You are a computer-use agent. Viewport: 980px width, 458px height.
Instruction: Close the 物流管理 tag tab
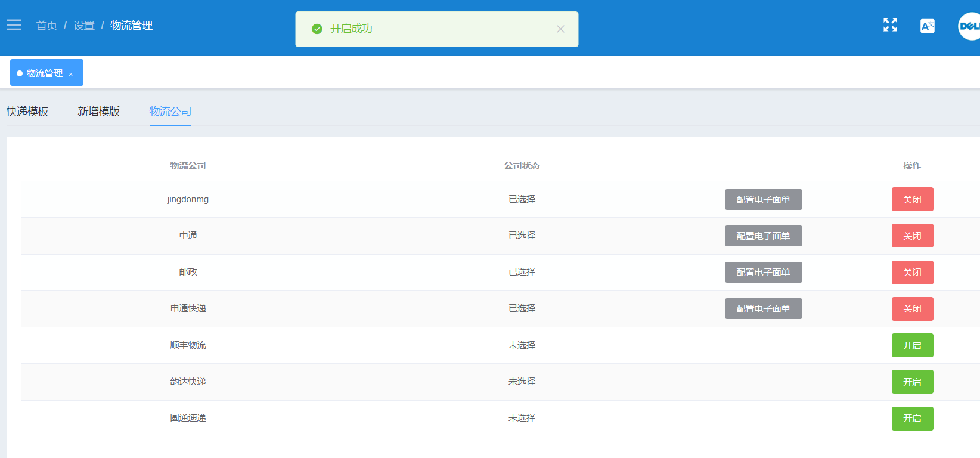(70, 74)
